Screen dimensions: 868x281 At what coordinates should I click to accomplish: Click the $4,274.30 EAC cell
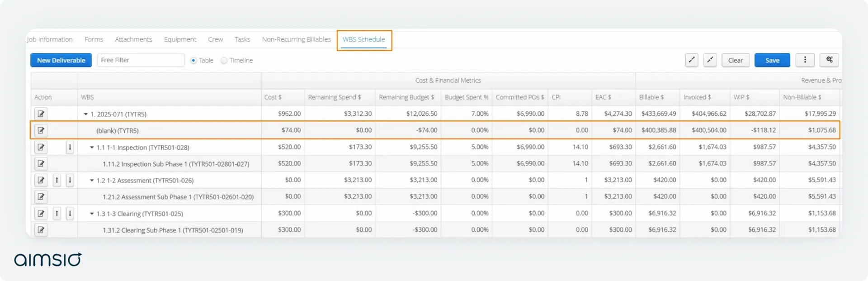pos(613,114)
